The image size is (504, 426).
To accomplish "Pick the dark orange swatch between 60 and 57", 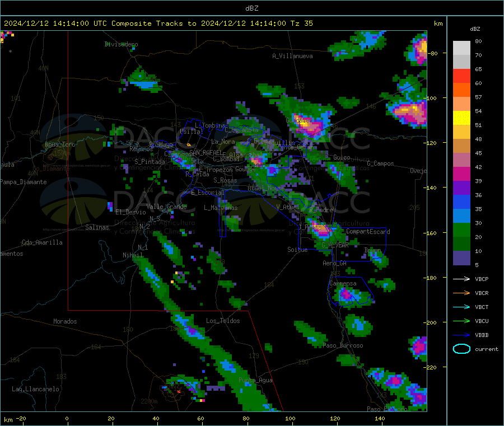I will pyautogui.click(x=461, y=90).
